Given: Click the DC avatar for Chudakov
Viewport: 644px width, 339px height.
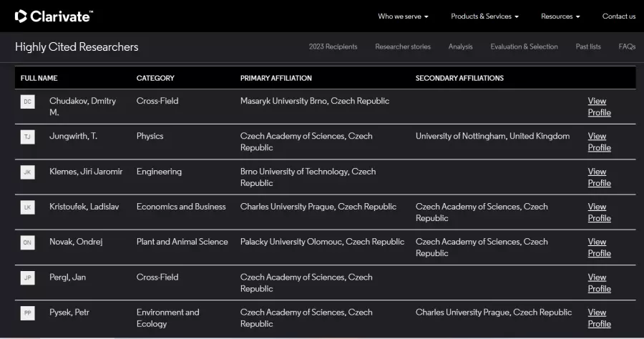Looking at the screenshot, I should (x=27, y=102).
